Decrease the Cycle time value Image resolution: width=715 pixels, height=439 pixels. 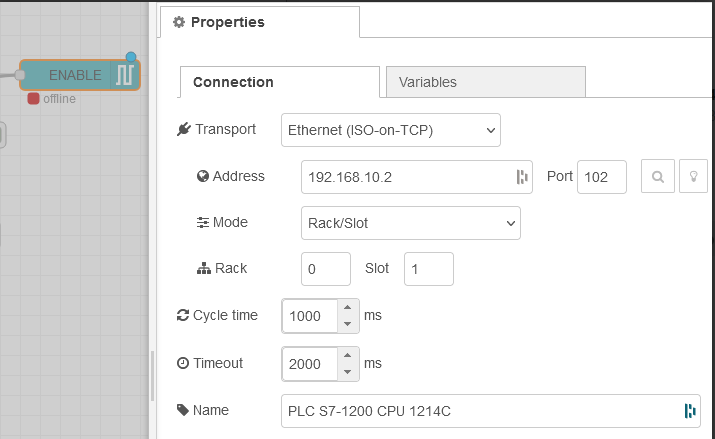pos(347,323)
